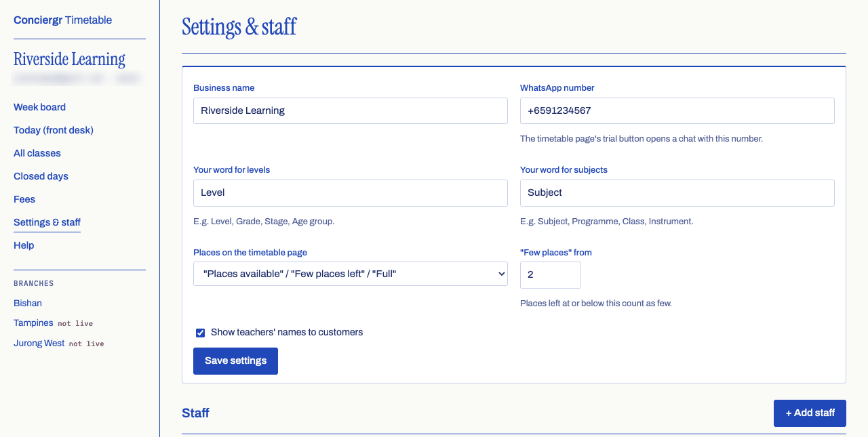Go to Today (front desk)

pos(54,130)
